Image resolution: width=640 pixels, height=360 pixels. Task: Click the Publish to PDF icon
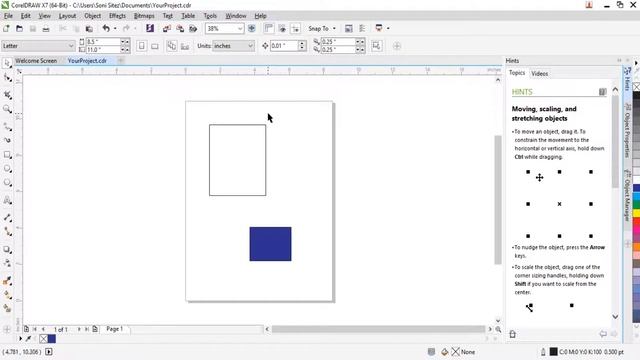193,29
